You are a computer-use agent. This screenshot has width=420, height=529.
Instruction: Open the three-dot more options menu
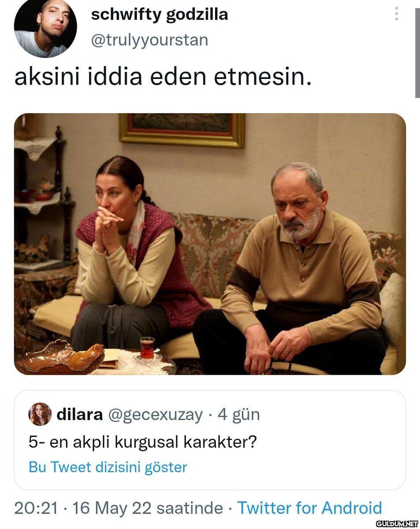[x=397, y=14]
